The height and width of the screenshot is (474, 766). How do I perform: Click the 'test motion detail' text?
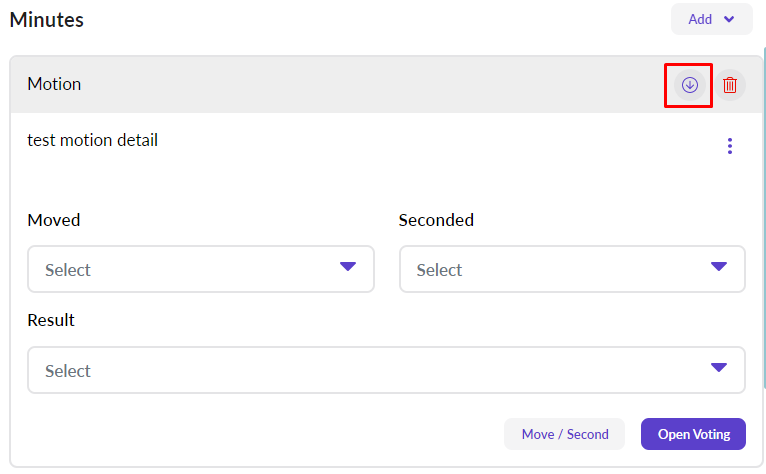[93, 140]
